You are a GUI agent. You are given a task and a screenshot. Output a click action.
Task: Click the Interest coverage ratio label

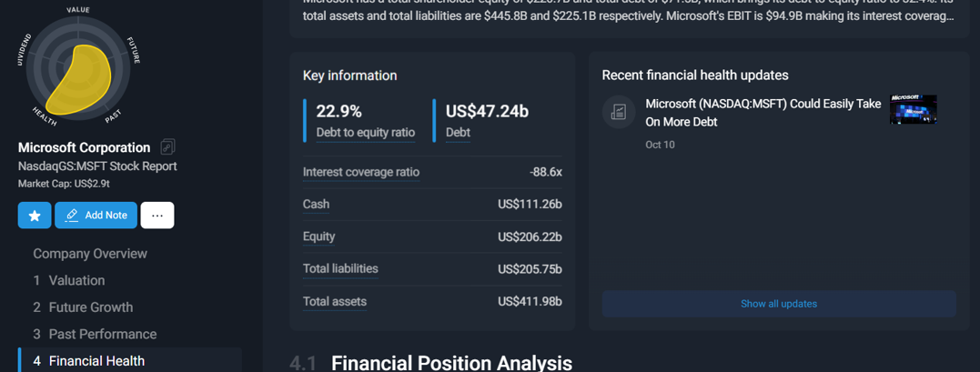(361, 172)
